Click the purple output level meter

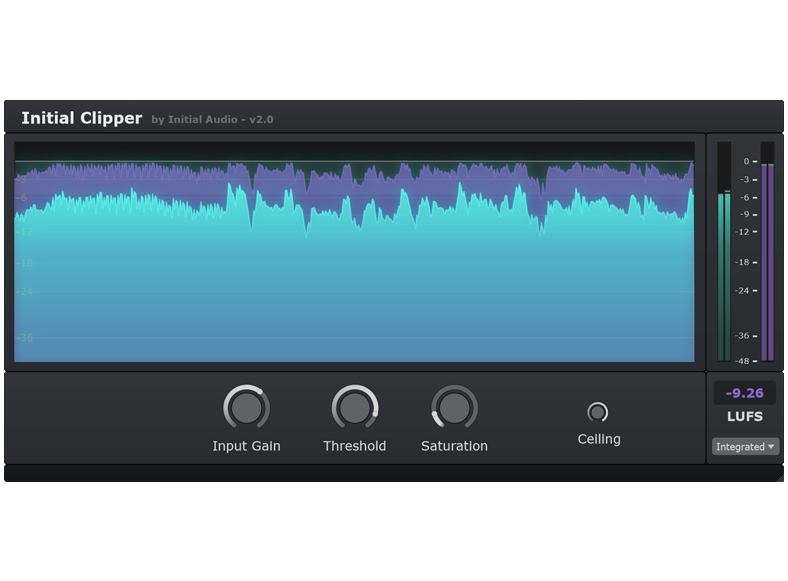[767, 260]
